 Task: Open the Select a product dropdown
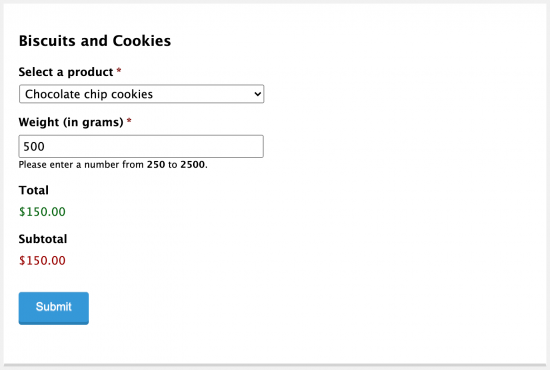pyautogui.click(x=141, y=94)
